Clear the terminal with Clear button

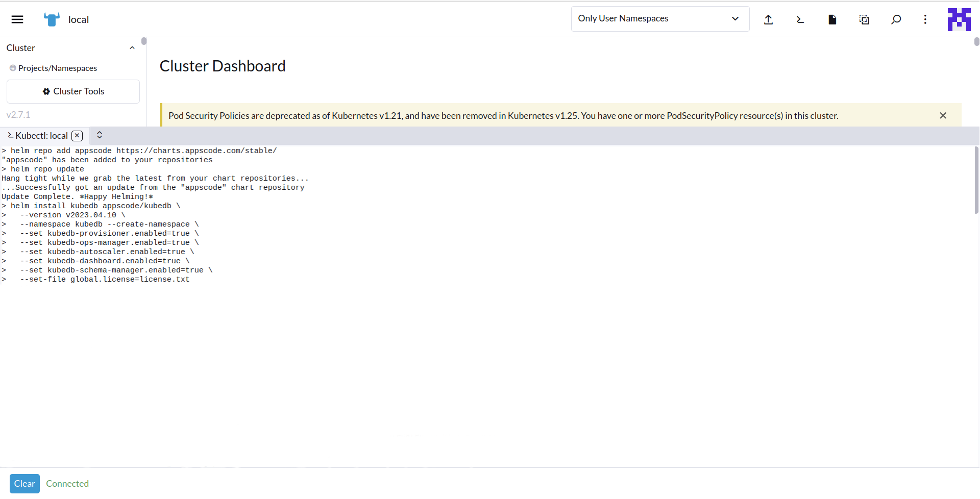point(24,484)
